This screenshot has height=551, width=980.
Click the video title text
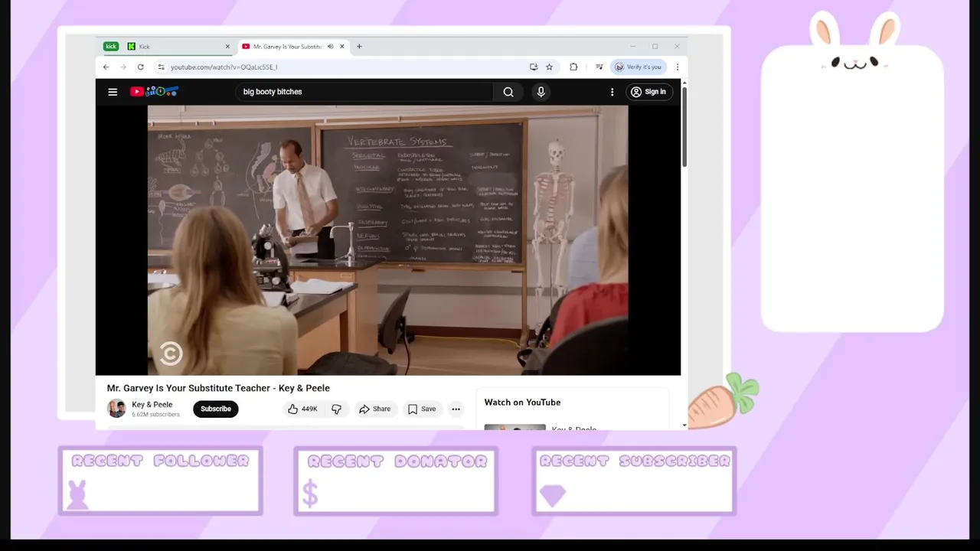pyautogui.click(x=218, y=388)
